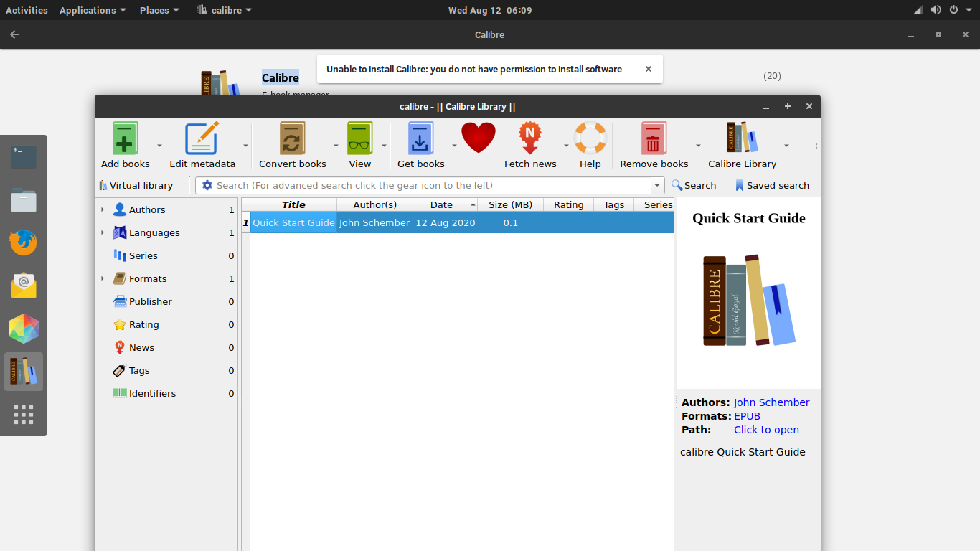The width and height of the screenshot is (980, 551).
Task: Expand the Calibre Library dropdown arrow
Action: coord(786,146)
